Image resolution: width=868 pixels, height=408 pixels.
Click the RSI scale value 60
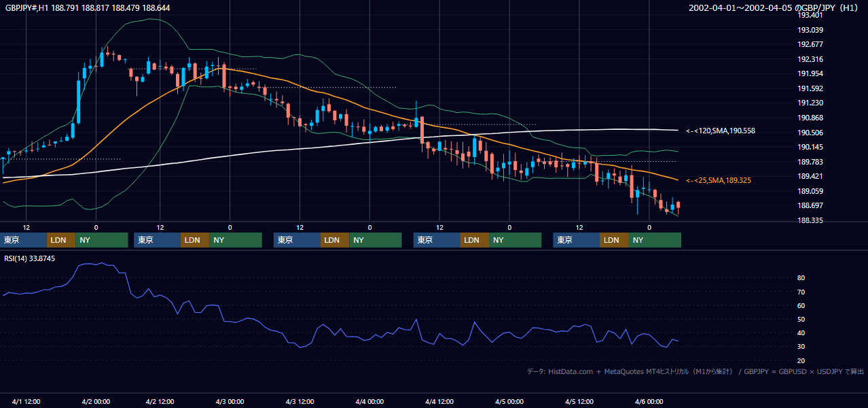(801, 305)
